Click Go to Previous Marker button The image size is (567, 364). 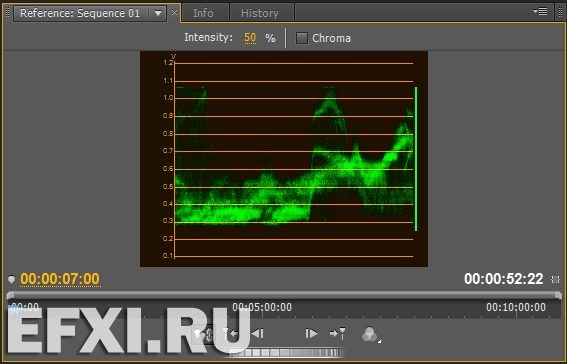[x=230, y=333]
